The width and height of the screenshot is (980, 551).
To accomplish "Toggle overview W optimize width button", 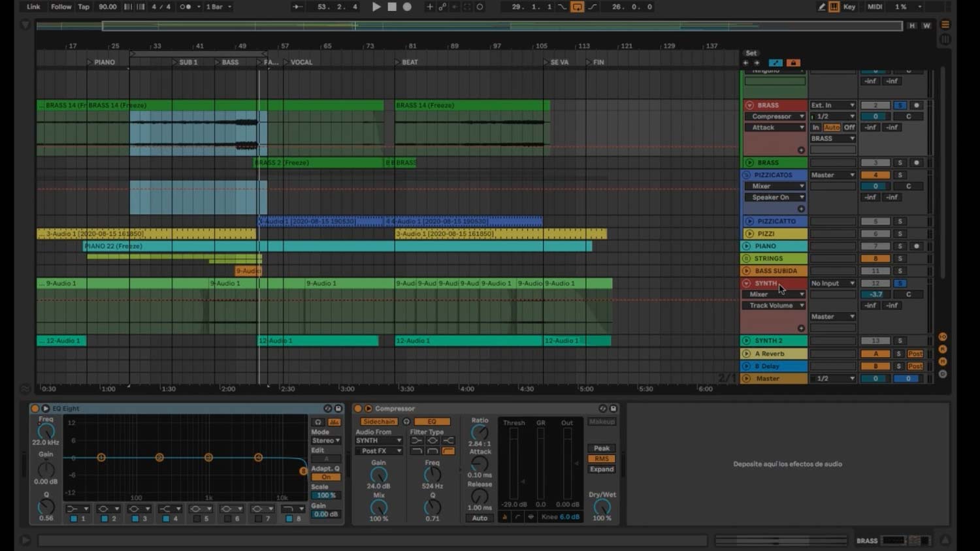I will coord(926,25).
